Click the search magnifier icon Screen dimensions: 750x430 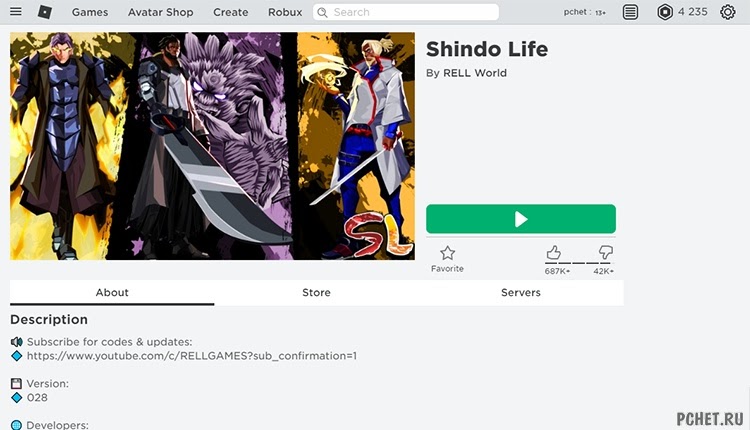point(323,12)
